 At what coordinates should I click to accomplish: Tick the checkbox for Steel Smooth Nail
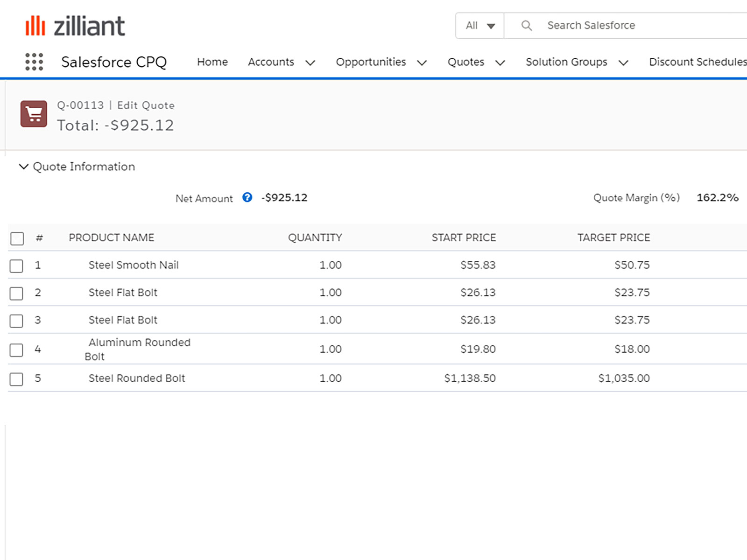(16, 266)
